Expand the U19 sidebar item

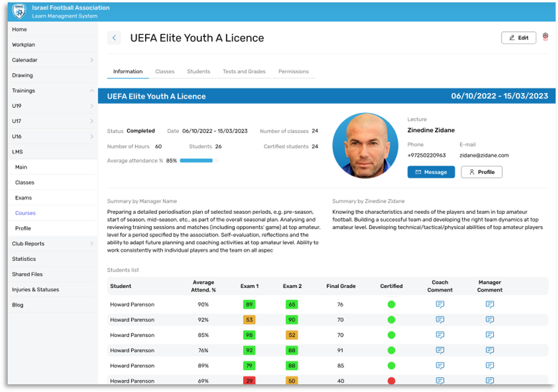(92, 106)
